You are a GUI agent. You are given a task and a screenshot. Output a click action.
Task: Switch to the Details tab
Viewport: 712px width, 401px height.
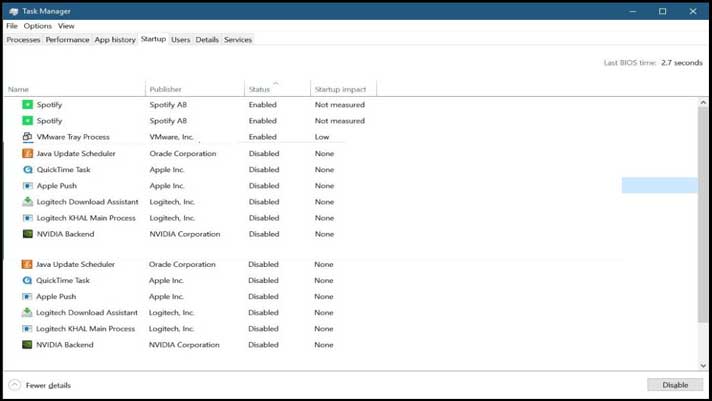tap(207, 40)
